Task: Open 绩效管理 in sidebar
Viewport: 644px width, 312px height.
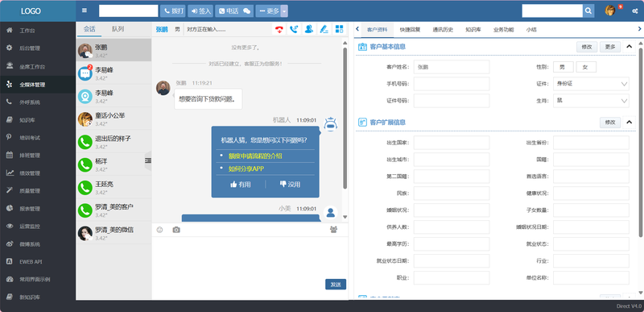Action: [38, 173]
